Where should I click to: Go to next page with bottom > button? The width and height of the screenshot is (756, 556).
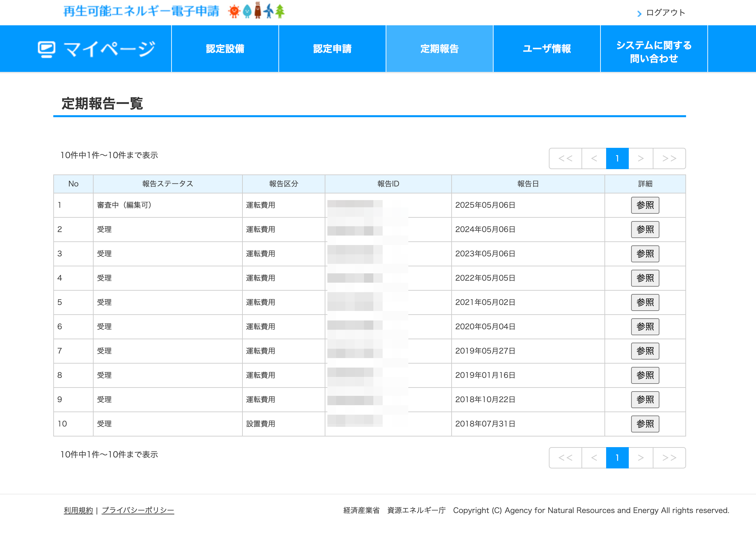[641, 458]
